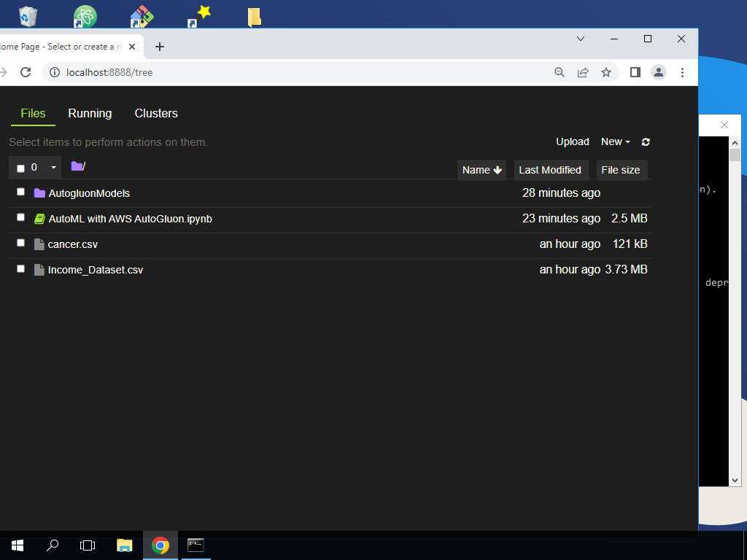747x560 pixels.
Task: Tick the cancer.csv checkbox
Action: point(20,243)
